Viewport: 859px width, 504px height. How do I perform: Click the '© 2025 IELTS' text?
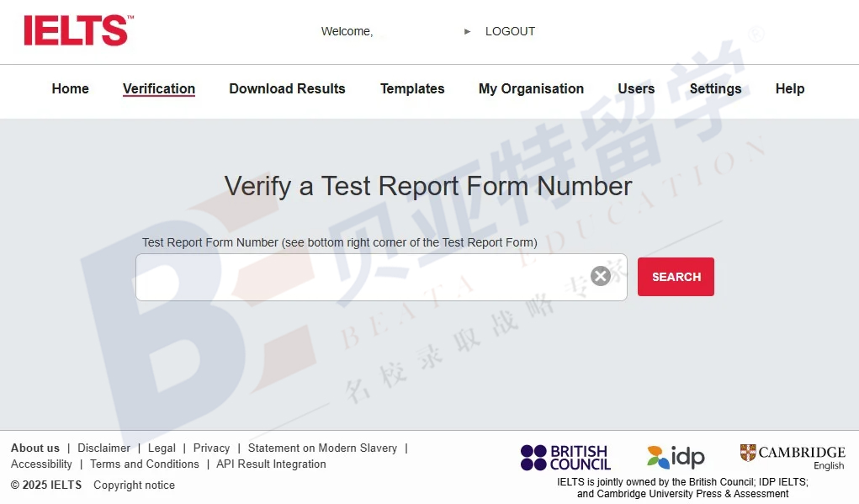[x=46, y=485]
